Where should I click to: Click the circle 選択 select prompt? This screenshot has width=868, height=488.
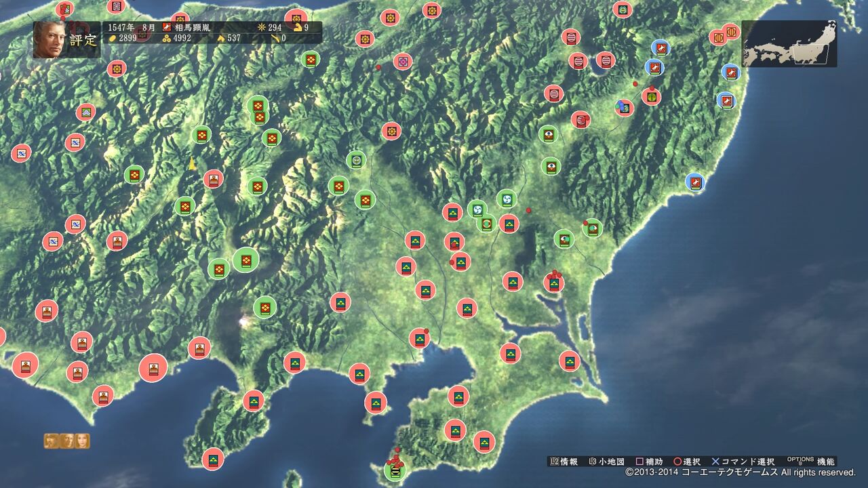tap(687, 462)
